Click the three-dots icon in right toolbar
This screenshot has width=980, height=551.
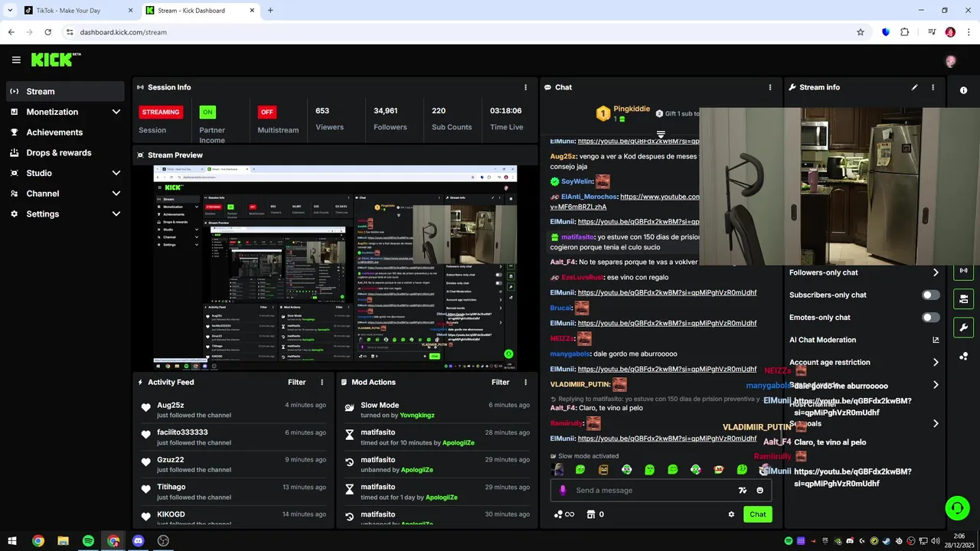[963, 356]
